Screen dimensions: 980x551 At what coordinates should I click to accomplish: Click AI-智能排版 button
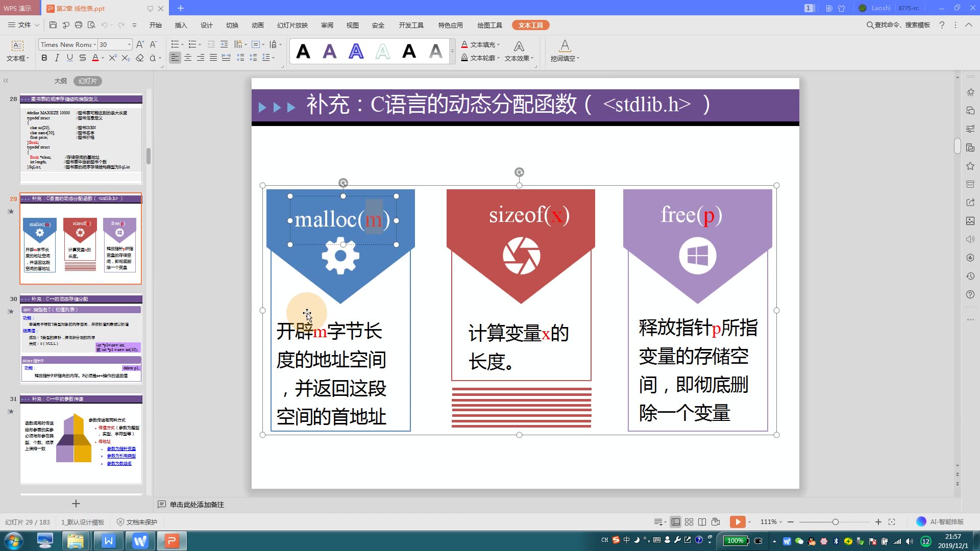pyautogui.click(x=940, y=521)
